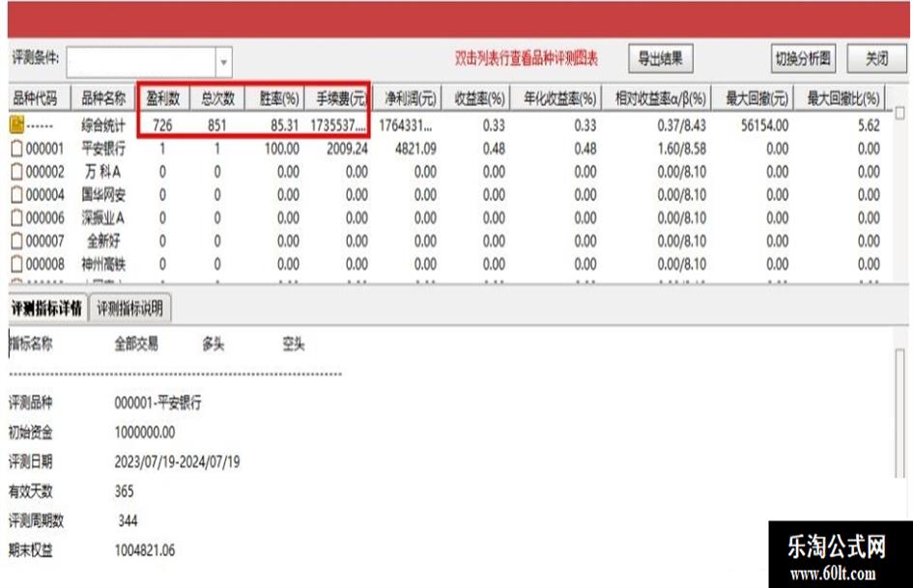Click the details panel vertical scrollbar

(x=900, y=413)
